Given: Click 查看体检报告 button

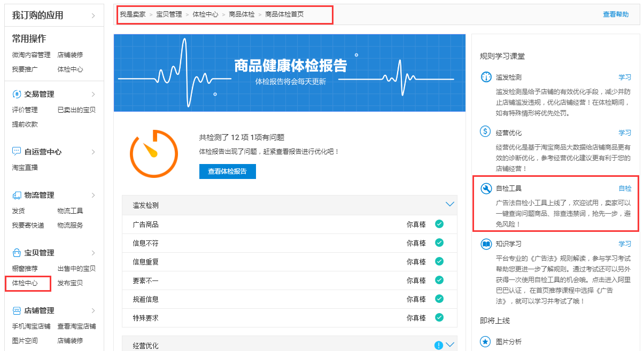Looking at the screenshot, I should [x=227, y=171].
